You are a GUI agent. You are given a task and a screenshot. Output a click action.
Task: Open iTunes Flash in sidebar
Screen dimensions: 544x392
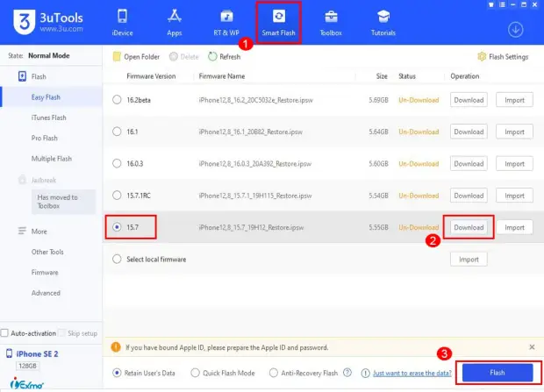(x=48, y=118)
